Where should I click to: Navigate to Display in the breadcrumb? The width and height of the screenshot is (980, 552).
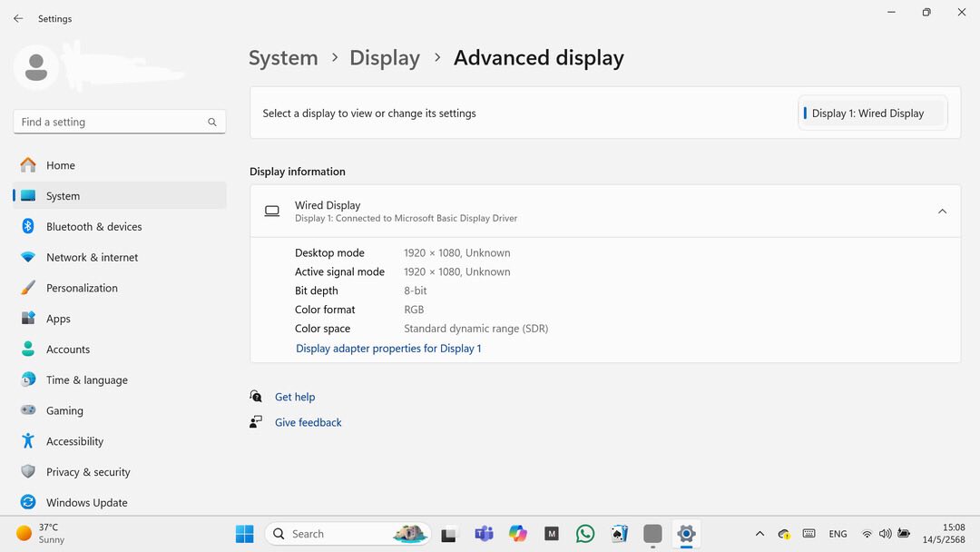click(x=385, y=57)
